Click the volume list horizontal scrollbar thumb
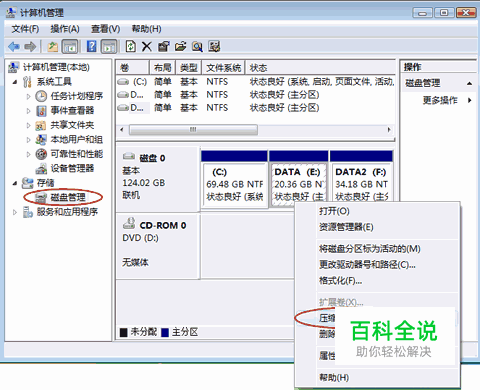Screen dimensions: 480x390 pos(193,130)
